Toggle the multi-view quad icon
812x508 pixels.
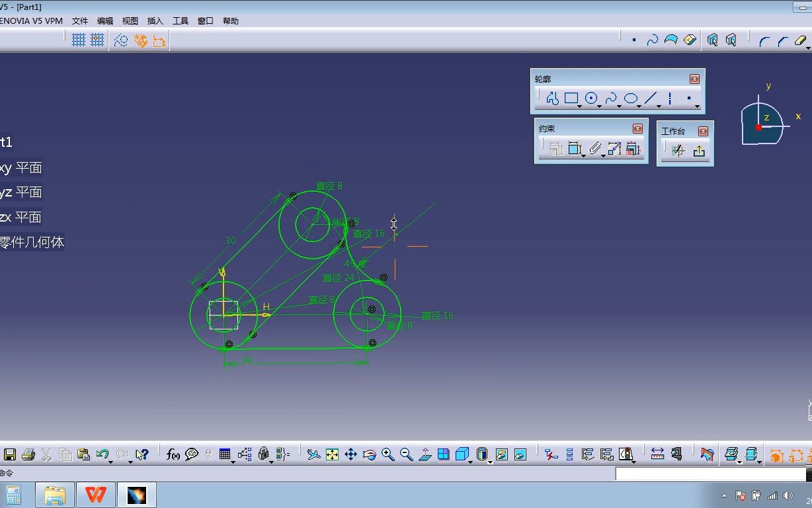pos(443,454)
